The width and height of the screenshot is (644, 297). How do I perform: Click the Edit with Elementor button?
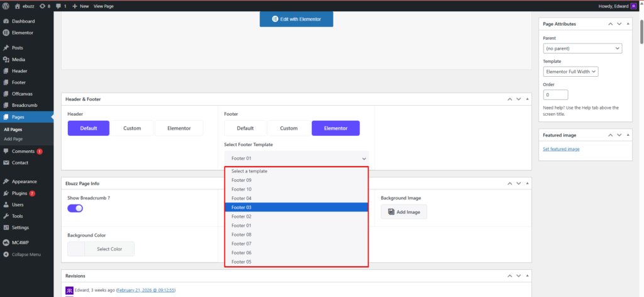[x=296, y=20]
